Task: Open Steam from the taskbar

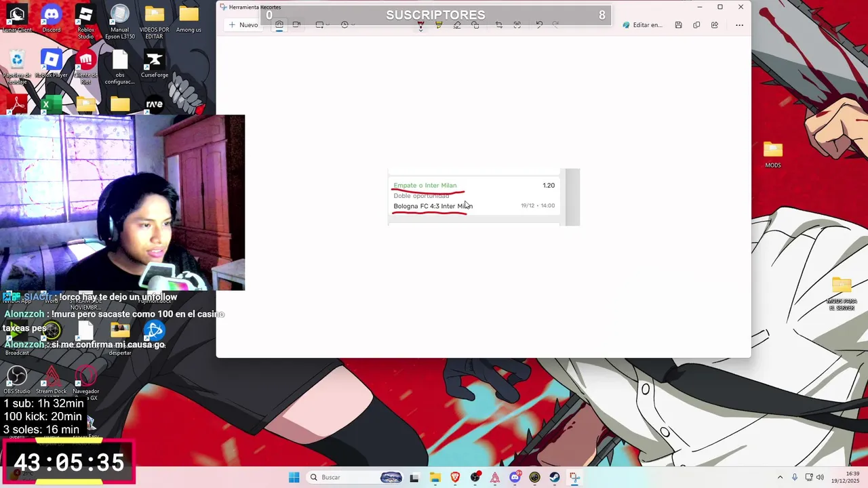Action: pos(555,477)
